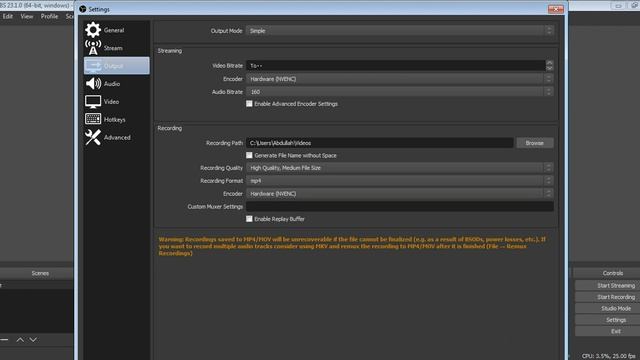Click the Recording section label
The image size is (640, 360).
[170, 128]
